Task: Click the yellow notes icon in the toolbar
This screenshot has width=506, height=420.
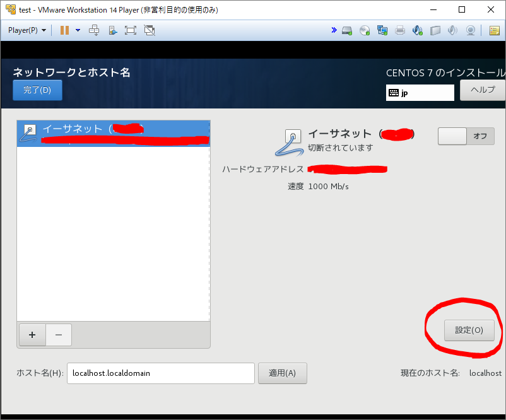Action: pyautogui.click(x=495, y=31)
